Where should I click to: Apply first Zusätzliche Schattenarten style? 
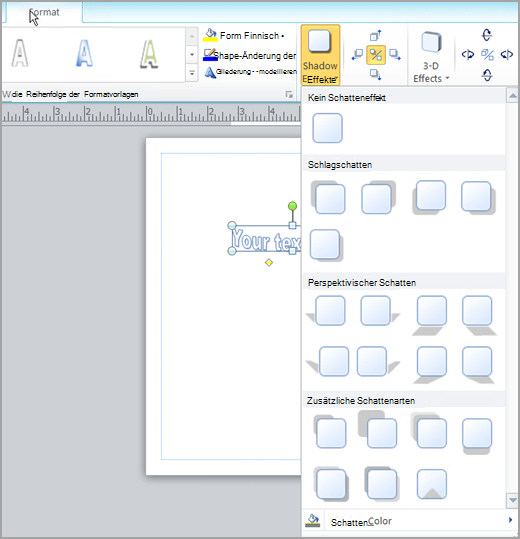coord(330,431)
